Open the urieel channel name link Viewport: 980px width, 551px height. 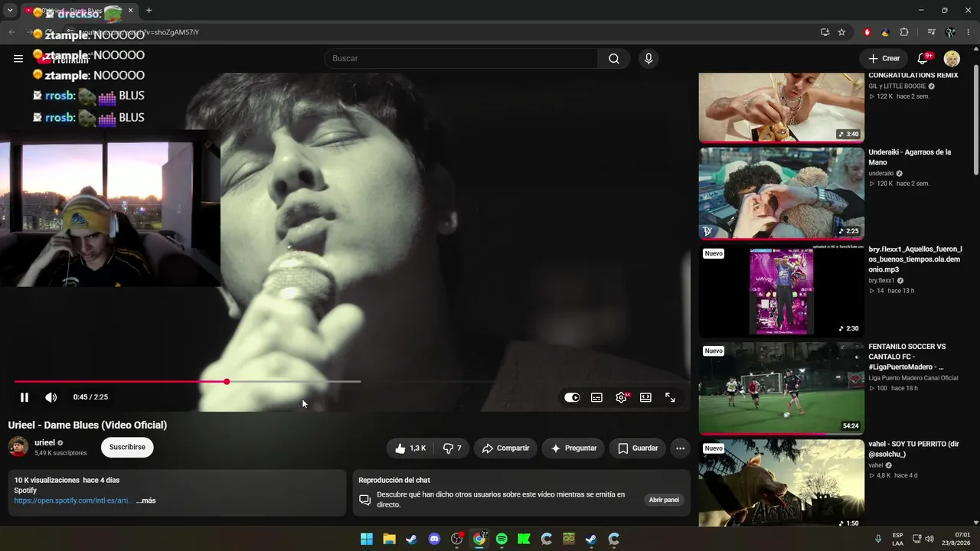(45, 442)
